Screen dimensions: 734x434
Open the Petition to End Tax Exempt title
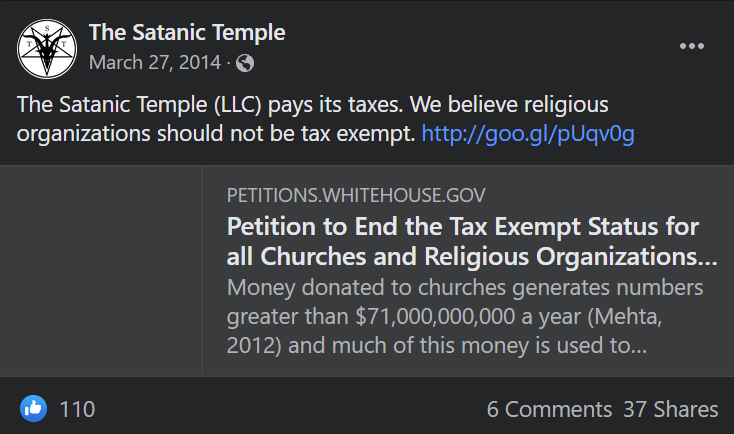(463, 226)
